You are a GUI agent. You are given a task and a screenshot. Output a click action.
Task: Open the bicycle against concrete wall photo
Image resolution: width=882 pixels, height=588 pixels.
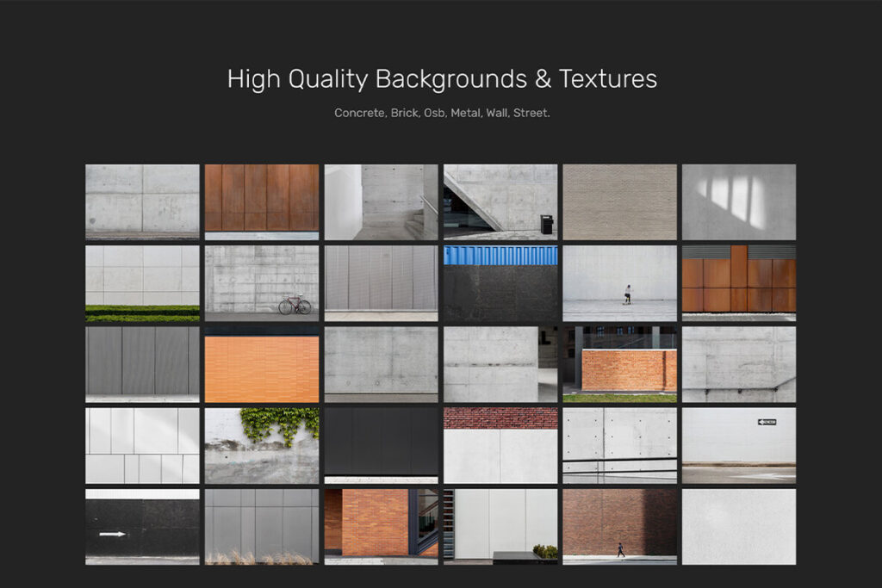point(261,283)
